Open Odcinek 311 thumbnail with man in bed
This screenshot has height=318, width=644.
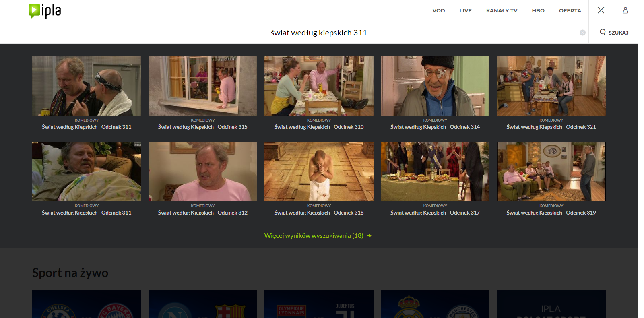87,171
